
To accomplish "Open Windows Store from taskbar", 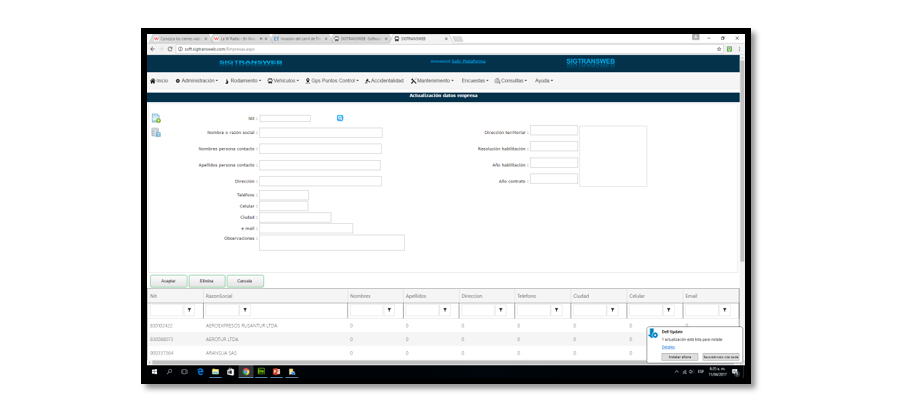I will (x=230, y=372).
